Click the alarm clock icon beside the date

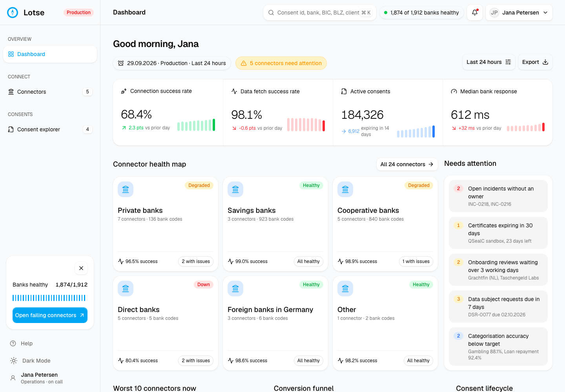(x=121, y=63)
